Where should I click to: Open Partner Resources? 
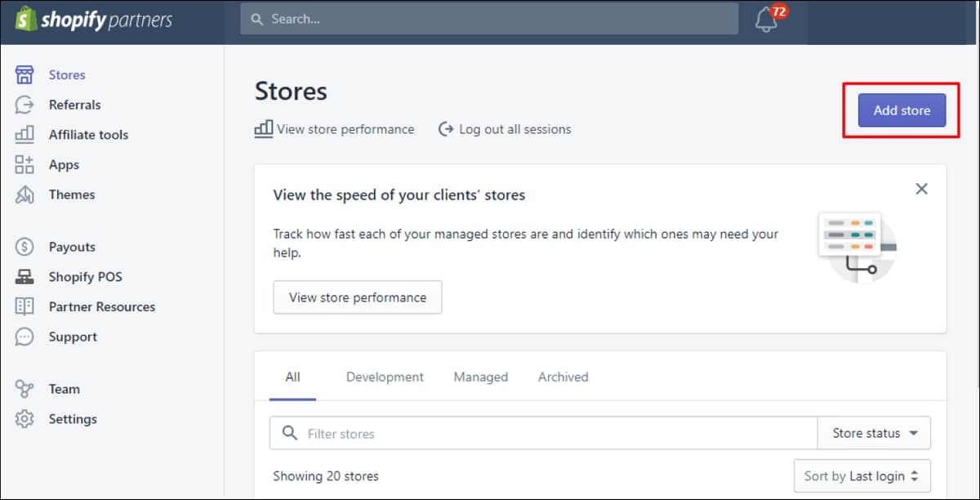click(102, 307)
